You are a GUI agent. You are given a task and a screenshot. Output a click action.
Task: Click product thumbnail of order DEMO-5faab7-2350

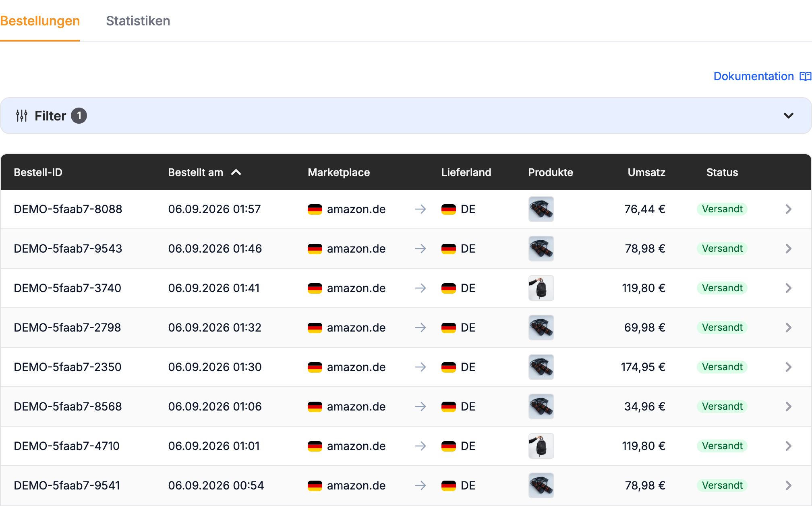541,367
